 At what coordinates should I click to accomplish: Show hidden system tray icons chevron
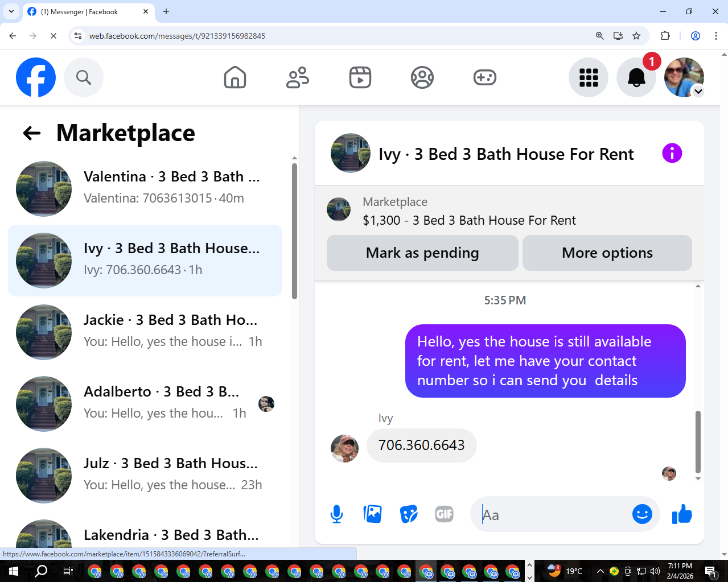click(600, 571)
